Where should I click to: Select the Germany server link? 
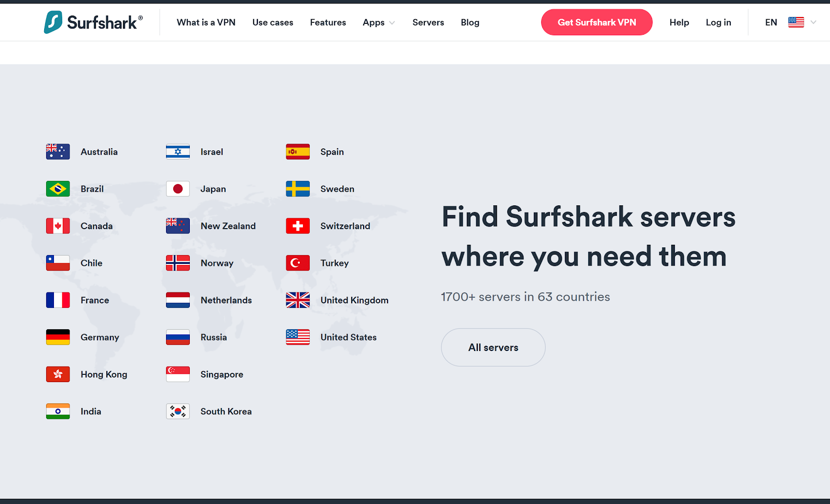100,337
